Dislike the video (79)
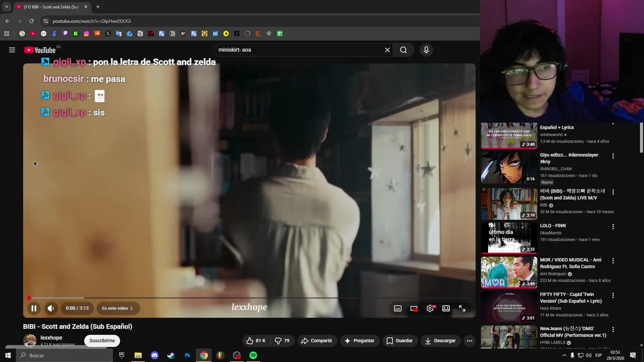Viewport: 644px width, 362px height. point(282,341)
